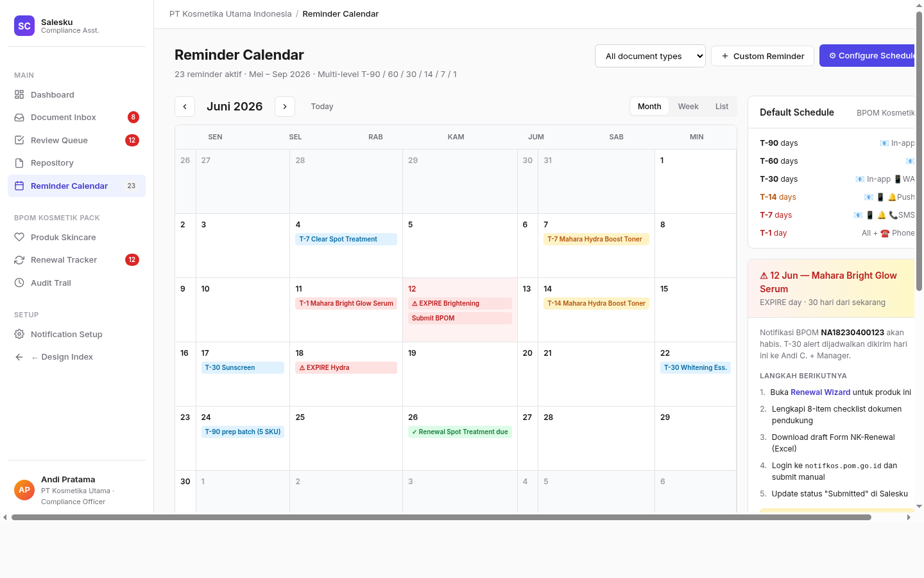Image resolution: width=924 pixels, height=578 pixels.
Task: Click the Today button
Action: click(322, 107)
